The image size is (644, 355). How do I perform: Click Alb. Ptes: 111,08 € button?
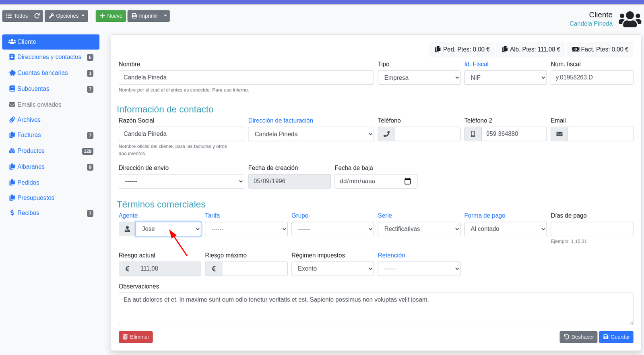point(531,49)
